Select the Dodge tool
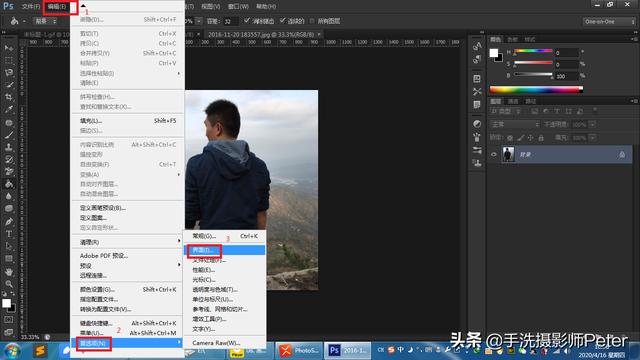The height and width of the screenshot is (360, 640). click(9, 209)
